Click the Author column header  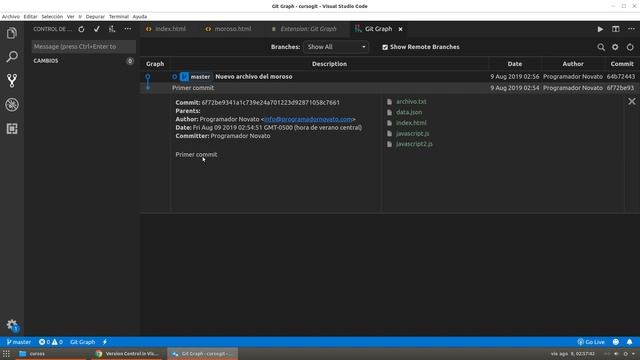[573, 64]
